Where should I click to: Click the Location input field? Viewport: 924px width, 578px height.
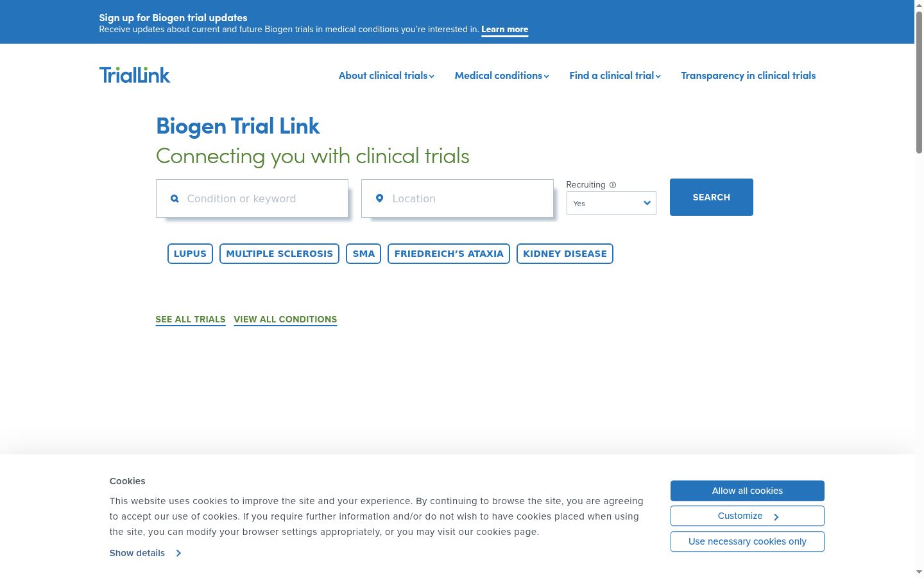point(458,198)
